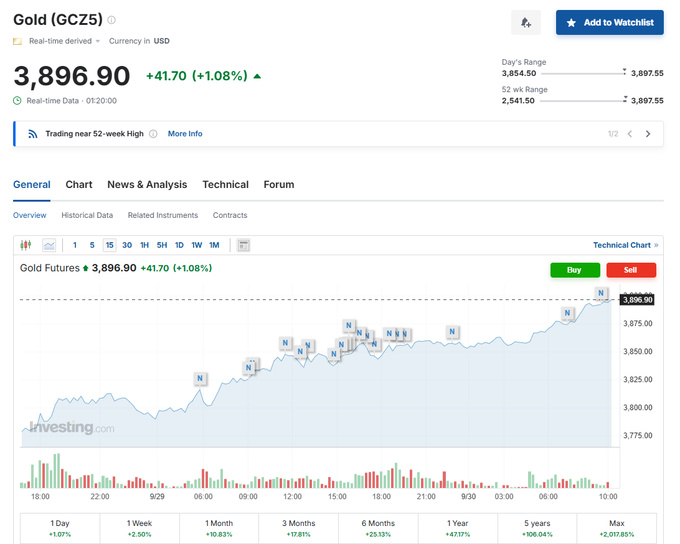Choose the 1 Year performance period
Image resolution: width=680 pixels, height=544 pixels.
click(x=456, y=527)
